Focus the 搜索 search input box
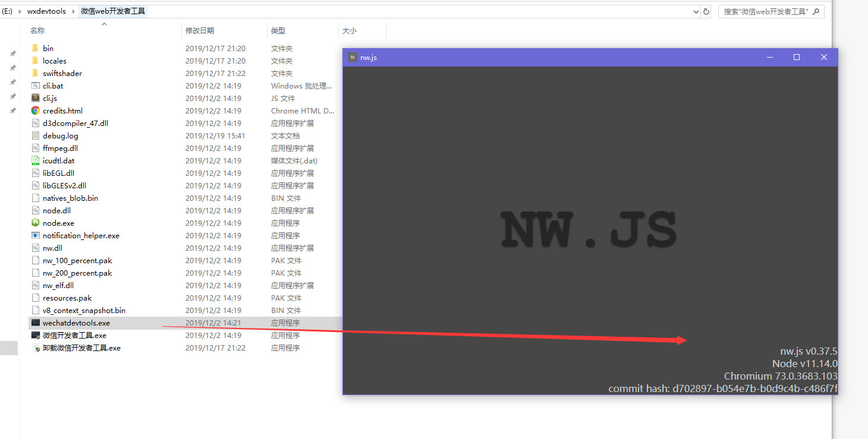The height and width of the screenshot is (439, 868). 771,11
